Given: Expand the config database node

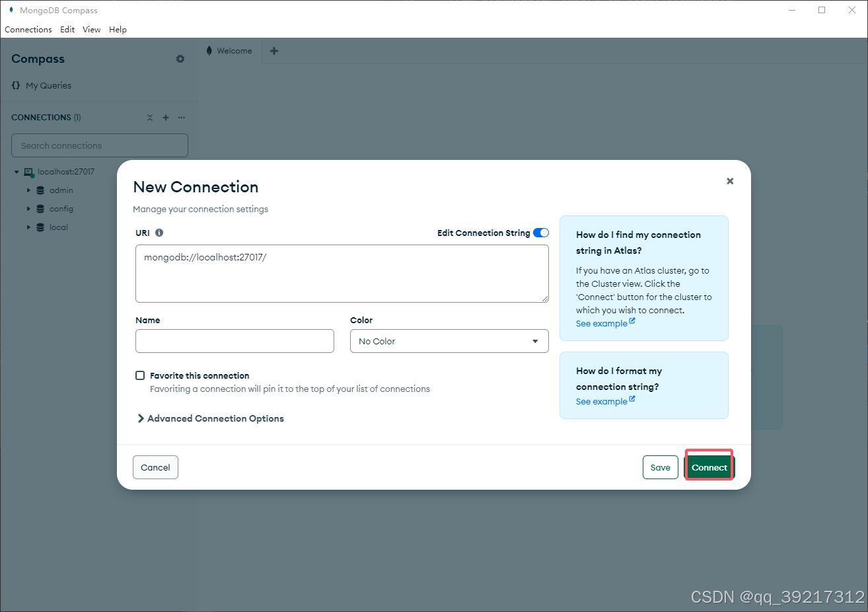Looking at the screenshot, I should click(x=28, y=209).
